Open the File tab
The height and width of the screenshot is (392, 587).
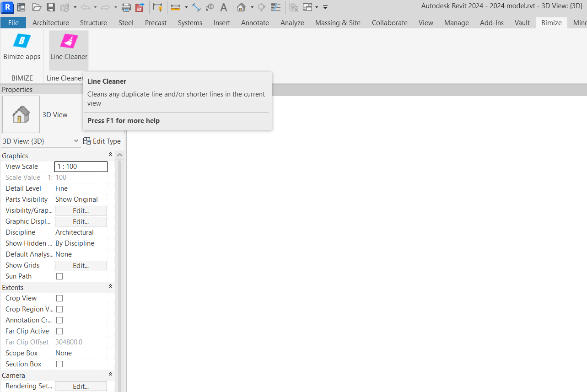13,23
